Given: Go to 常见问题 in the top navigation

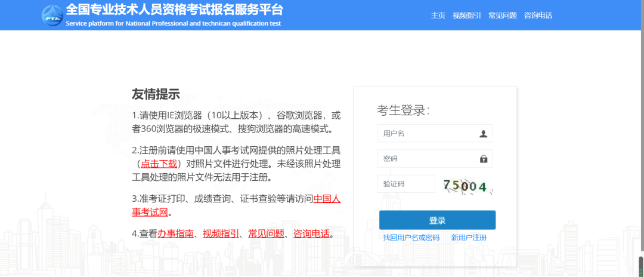Looking at the screenshot, I should [502, 16].
